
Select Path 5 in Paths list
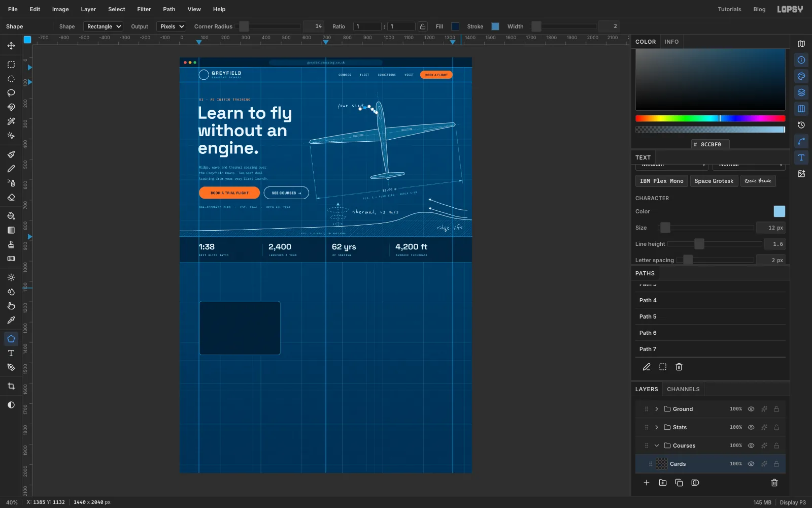(x=710, y=316)
